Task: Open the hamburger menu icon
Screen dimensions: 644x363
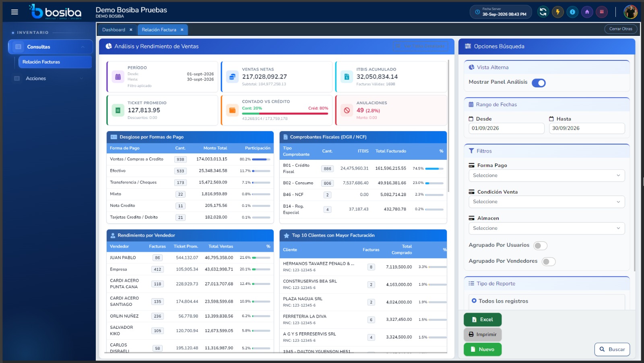Action: [14, 12]
